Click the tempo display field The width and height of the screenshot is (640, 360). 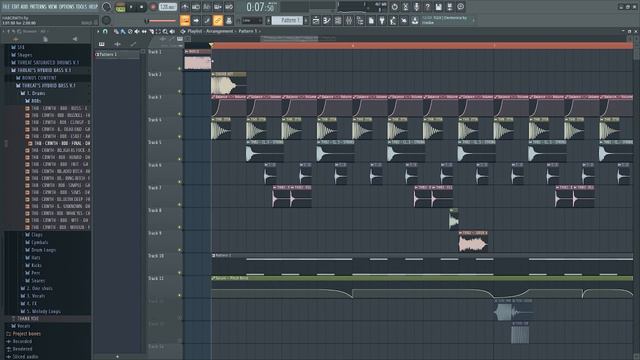(167, 7)
